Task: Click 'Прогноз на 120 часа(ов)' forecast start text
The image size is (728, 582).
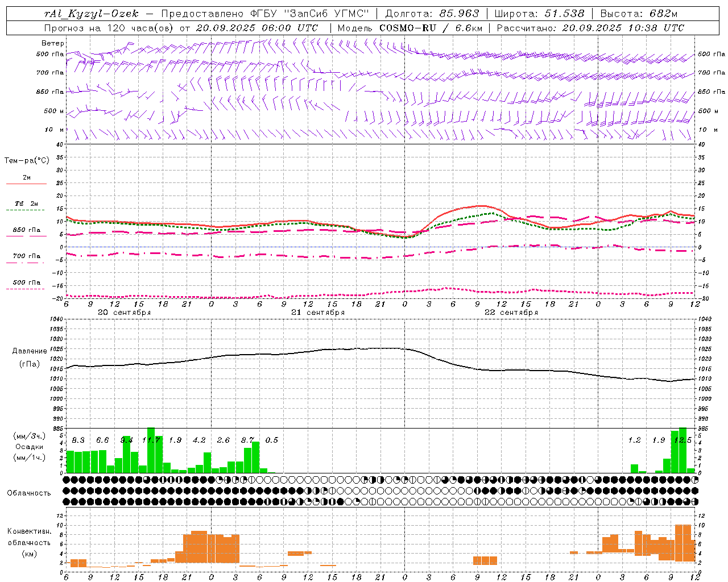Action: pyautogui.click(x=109, y=28)
